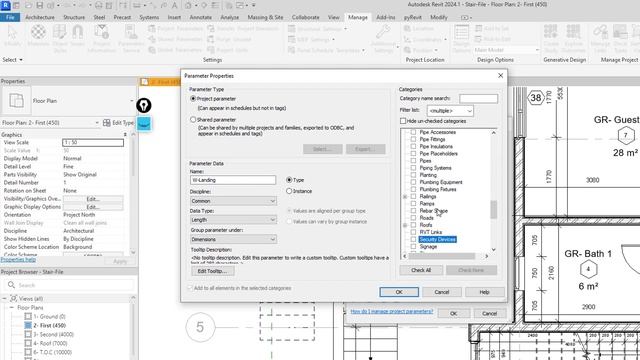This screenshot has height=360, width=640.
Task: Check the Railings category checkbox
Action: 413,196
